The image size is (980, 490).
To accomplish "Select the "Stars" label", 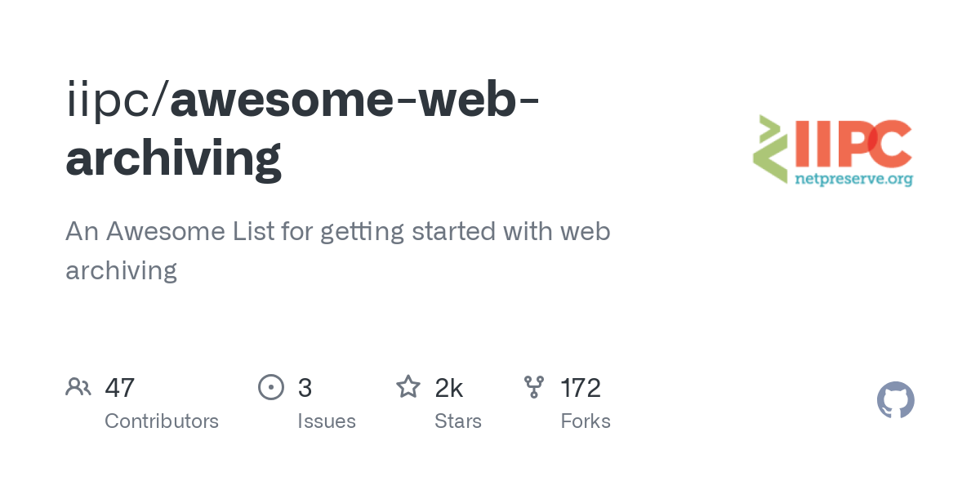I will coord(458,421).
